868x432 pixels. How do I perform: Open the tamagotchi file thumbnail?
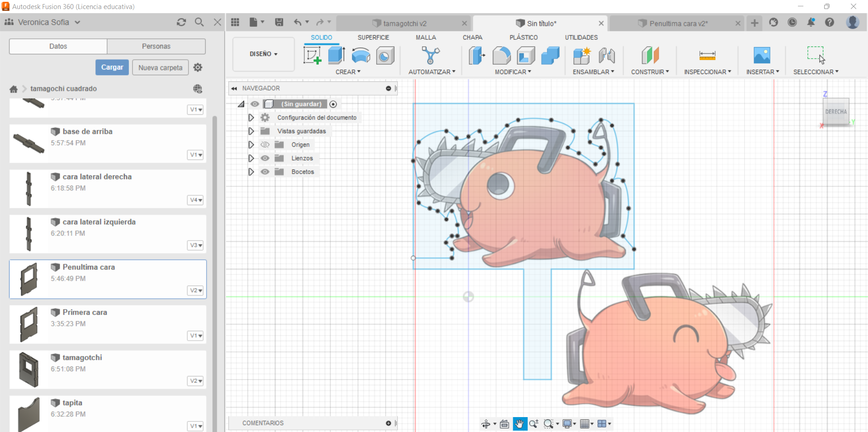tap(29, 370)
